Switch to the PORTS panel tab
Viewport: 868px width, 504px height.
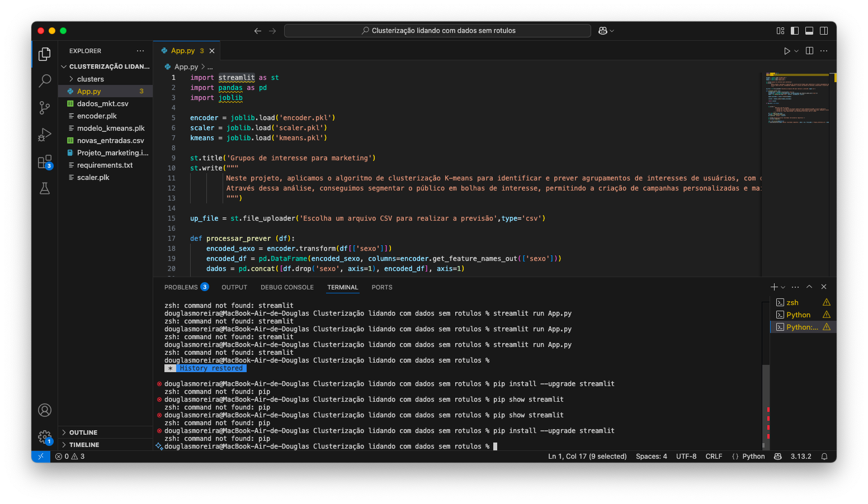382,287
